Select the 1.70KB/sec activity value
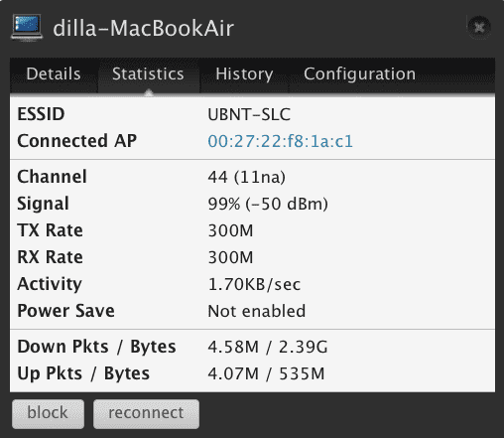Viewport: 504px width, 438px height. (254, 284)
